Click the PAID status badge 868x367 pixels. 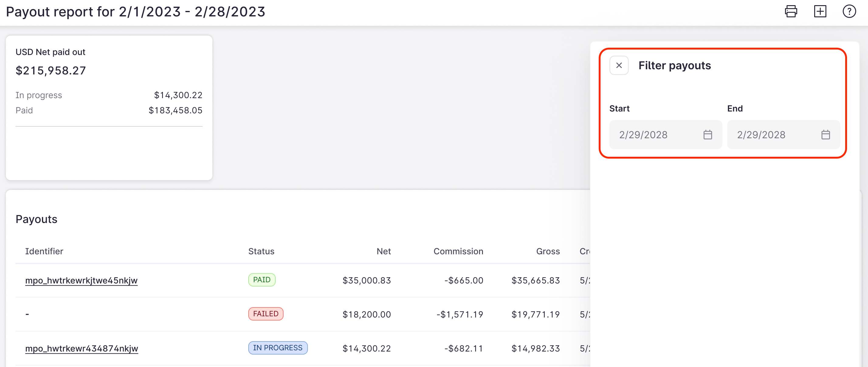[262, 280]
